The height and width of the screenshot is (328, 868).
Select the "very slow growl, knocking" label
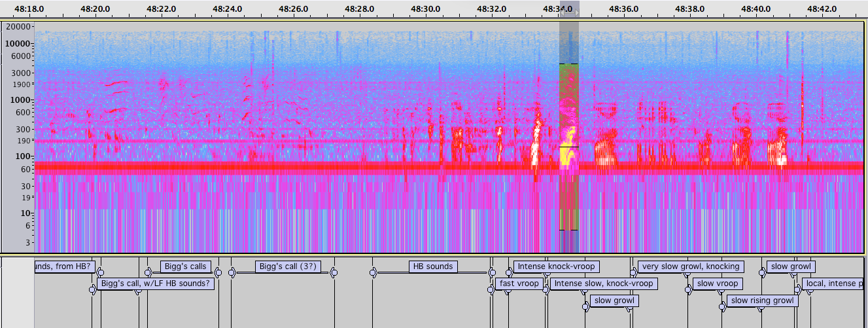pyautogui.click(x=691, y=266)
